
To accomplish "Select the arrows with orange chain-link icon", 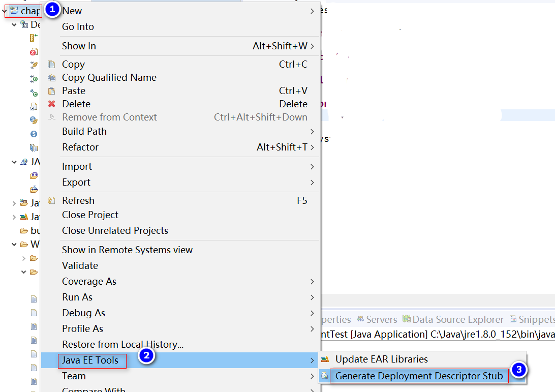I will 34,65.
